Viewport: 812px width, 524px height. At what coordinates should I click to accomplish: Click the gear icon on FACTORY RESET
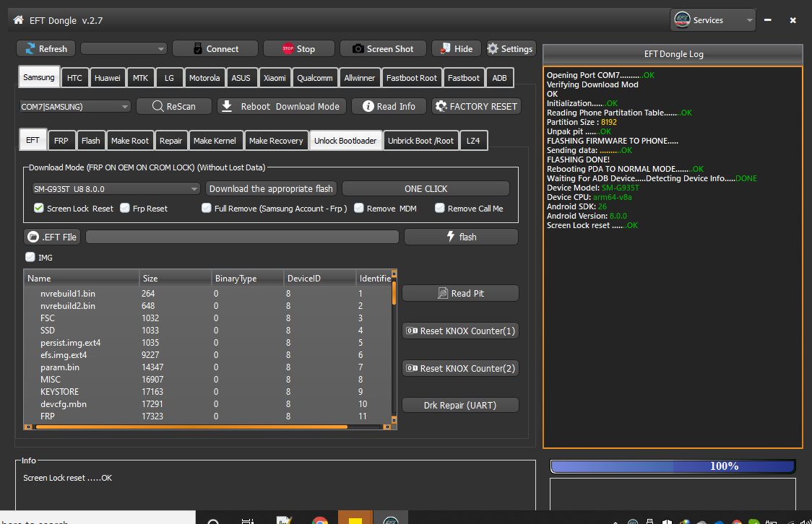pyautogui.click(x=441, y=106)
